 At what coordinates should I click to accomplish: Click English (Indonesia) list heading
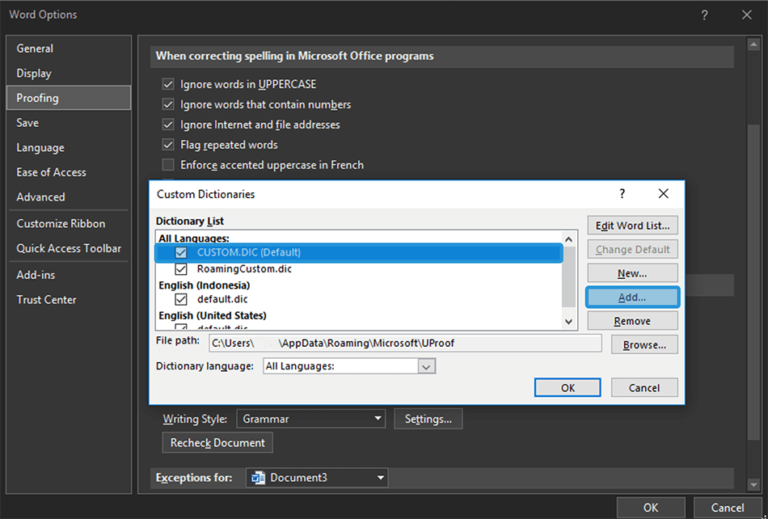[x=204, y=285]
